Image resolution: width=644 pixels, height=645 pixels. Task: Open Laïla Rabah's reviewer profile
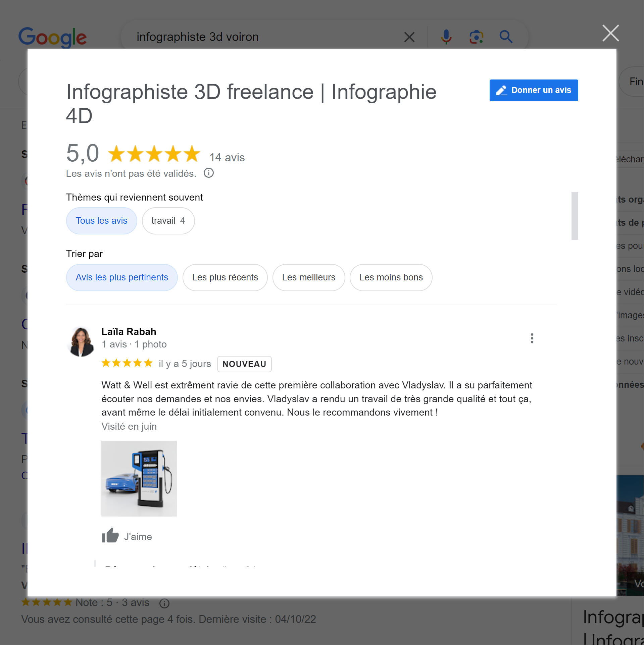coord(129,332)
